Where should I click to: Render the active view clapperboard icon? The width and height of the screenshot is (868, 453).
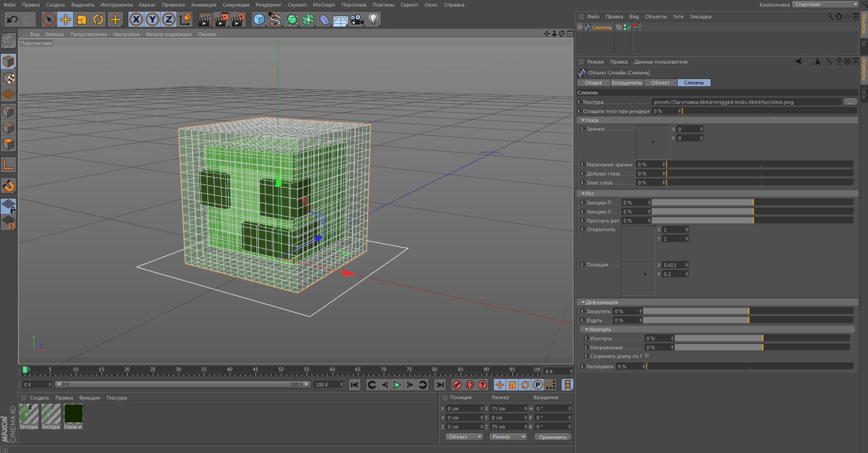coord(204,19)
